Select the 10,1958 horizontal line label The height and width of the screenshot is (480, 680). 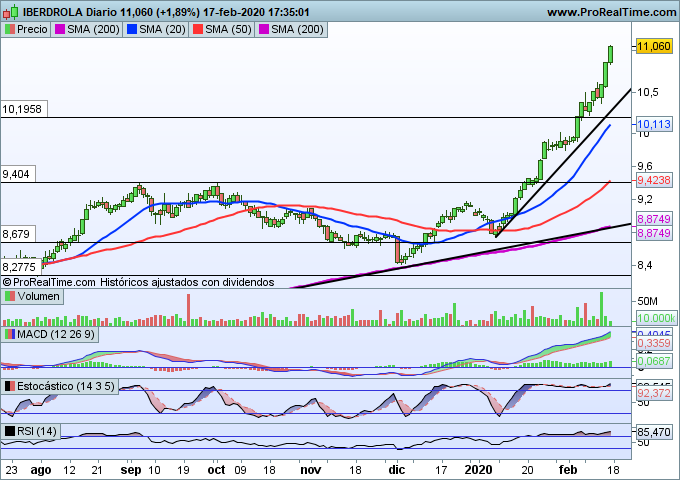[22, 109]
